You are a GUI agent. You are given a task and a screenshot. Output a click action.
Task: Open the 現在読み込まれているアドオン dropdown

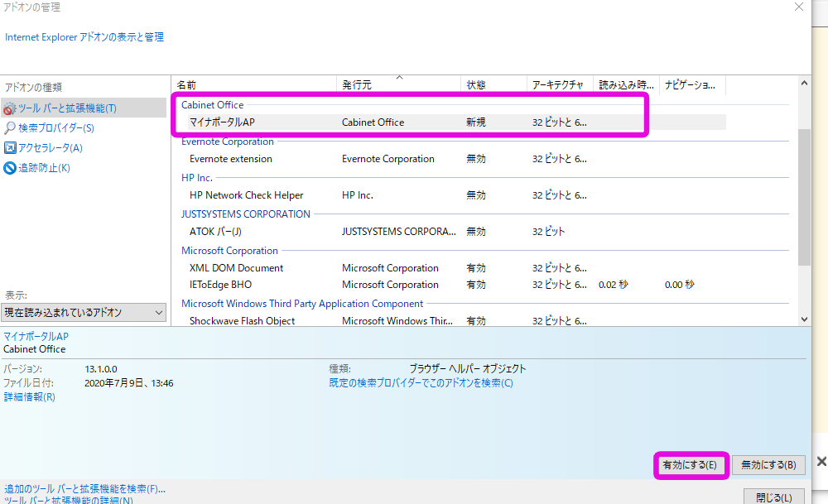click(x=84, y=313)
